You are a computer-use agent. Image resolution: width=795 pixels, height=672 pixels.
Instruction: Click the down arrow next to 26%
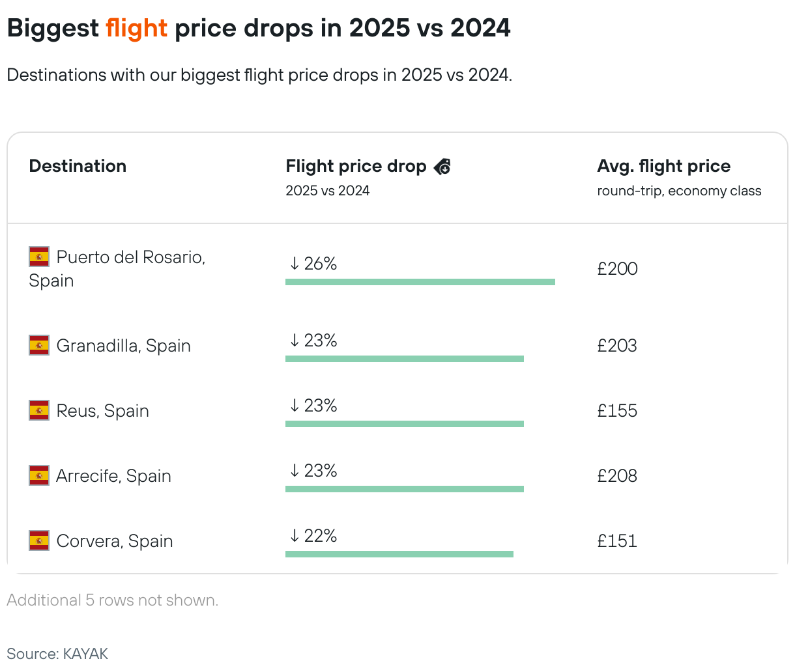click(295, 264)
